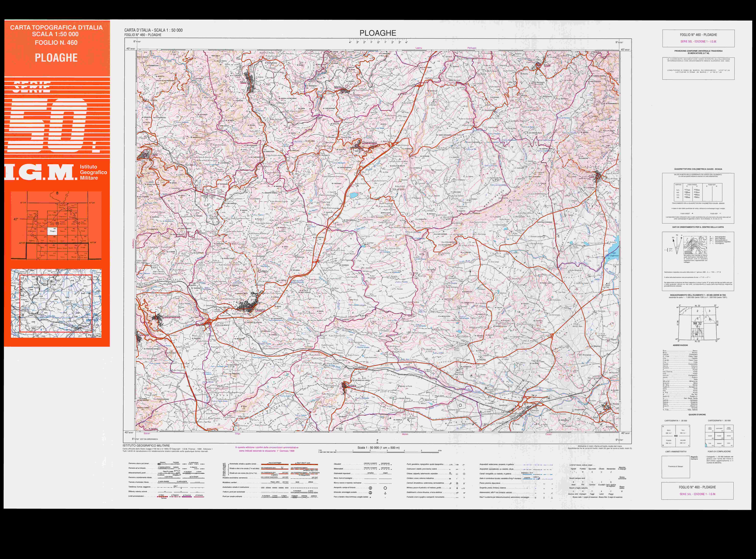Click the large PLOAGHE name on the orange cover

(x=56, y=58)
